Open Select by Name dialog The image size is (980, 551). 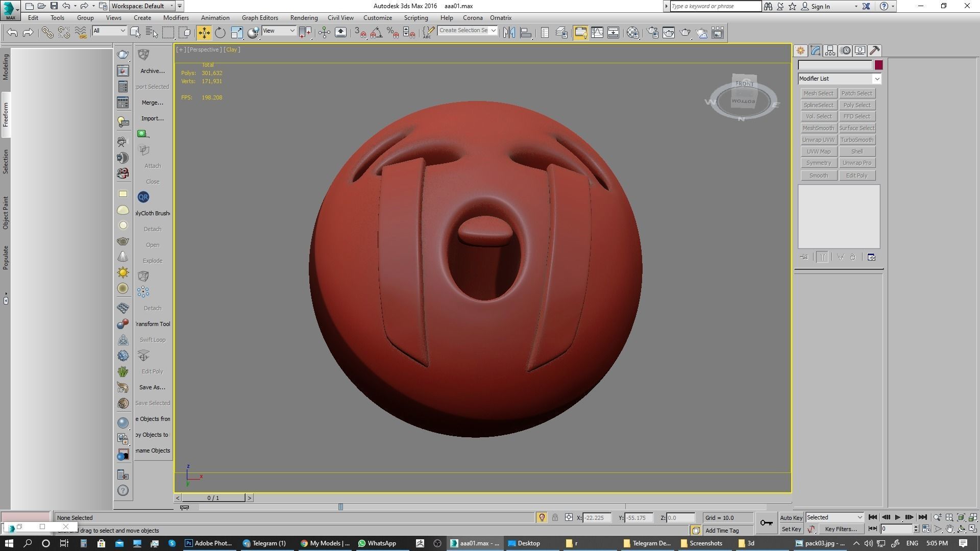(x=152, y=33)
